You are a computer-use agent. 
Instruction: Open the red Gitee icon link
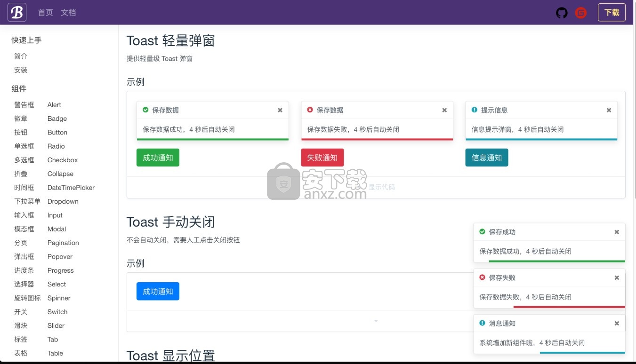pyautogui.click(x=581, y=13)
